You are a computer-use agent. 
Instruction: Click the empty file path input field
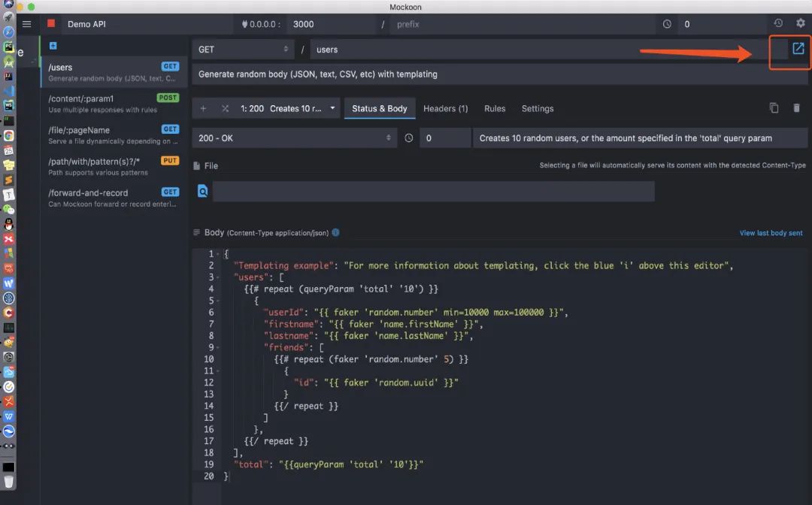tap(434, 192)
